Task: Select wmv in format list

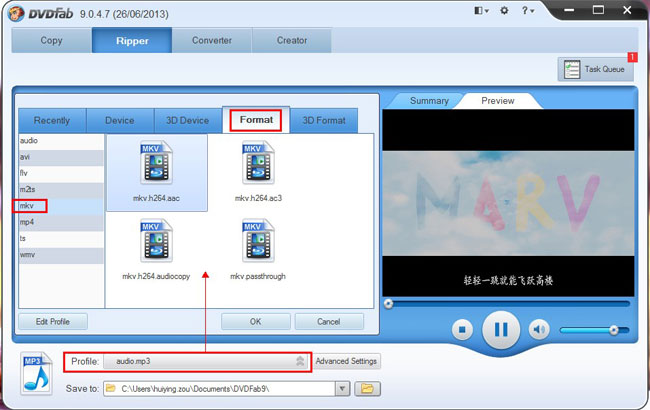Action: coord(61,255)
